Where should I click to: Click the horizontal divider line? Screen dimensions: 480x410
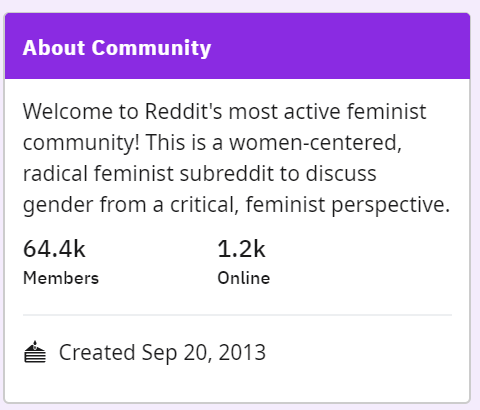click(x=237, y=314)
